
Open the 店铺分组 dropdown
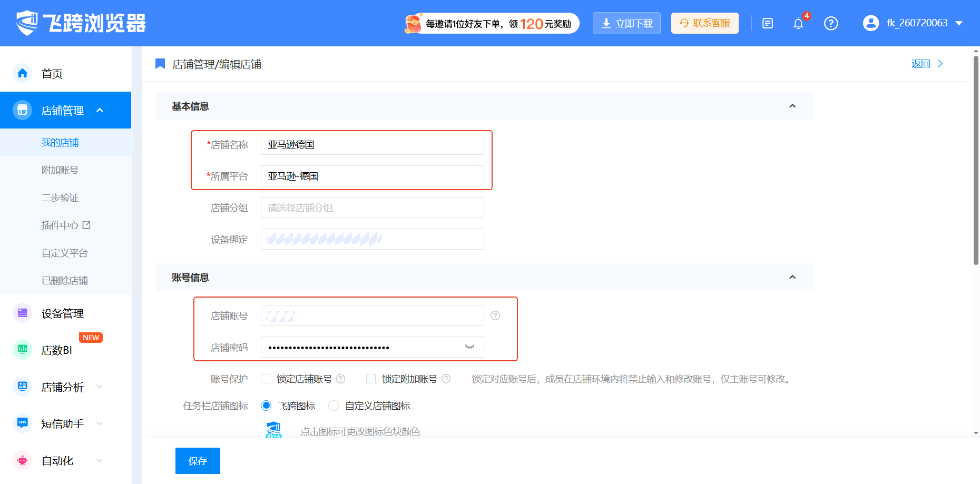373,208
